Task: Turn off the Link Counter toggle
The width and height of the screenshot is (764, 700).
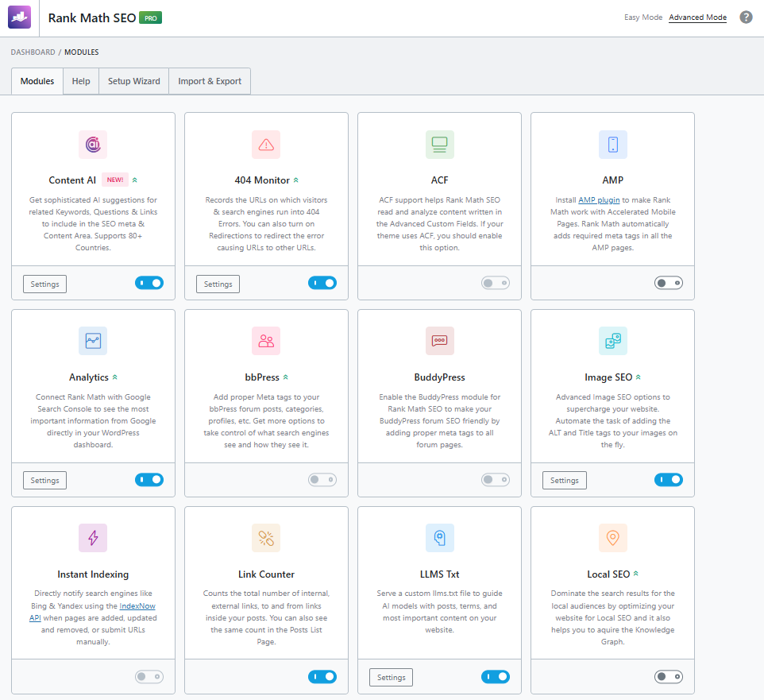Action: (x=322, y=677)
